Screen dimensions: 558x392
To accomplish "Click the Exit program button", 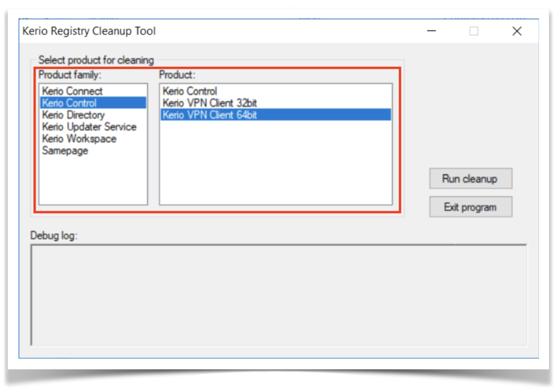I will tap(471, 207).
